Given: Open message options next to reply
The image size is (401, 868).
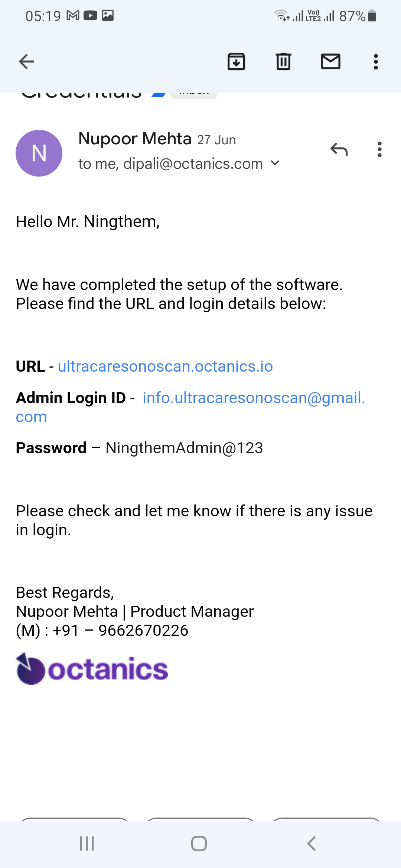Looking at the screenshot, I should pos(379,149).
